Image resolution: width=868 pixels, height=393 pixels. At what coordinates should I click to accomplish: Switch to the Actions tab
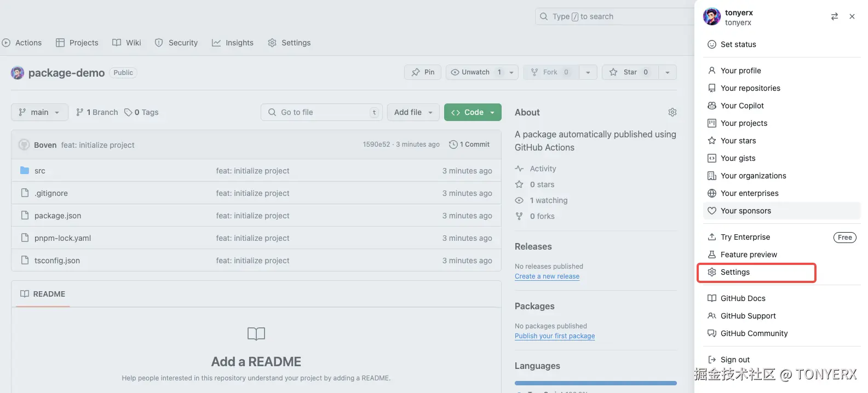(22, 43)
